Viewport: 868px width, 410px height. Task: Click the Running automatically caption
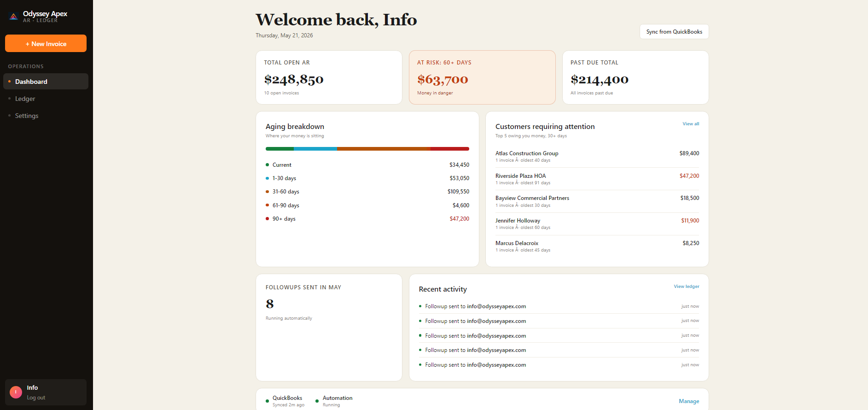tap(289, 318)
